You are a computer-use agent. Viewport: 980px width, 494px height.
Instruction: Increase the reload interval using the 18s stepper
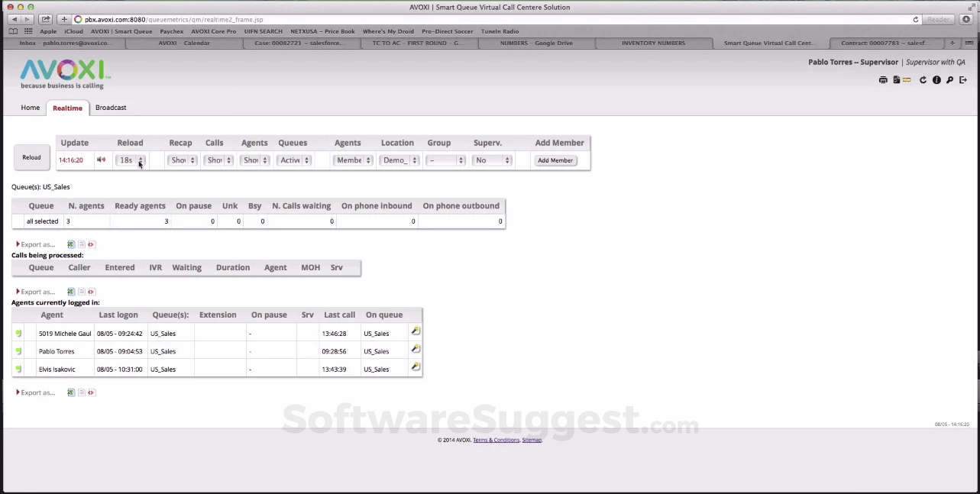click(140, 157)
